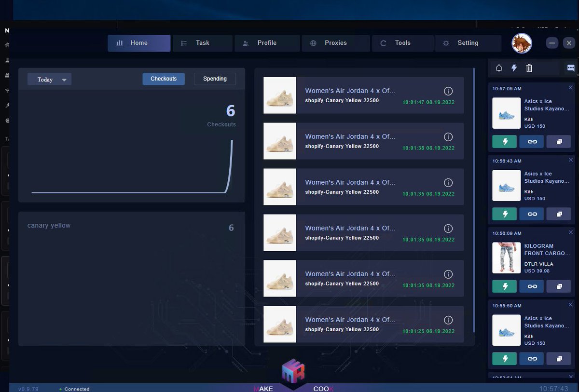
Task: Open the Profile tab
Action: click(267, 43)
